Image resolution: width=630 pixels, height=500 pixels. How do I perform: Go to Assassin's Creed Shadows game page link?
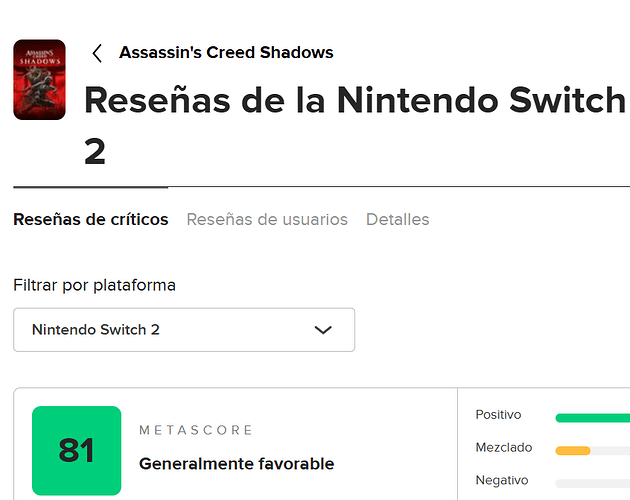pyautogui.click(x=226, y=52)
